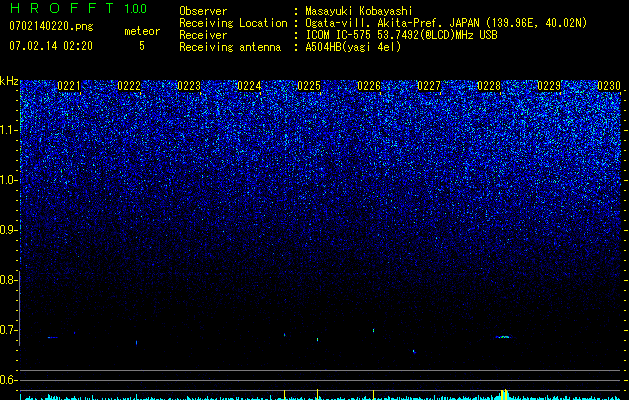629x400 pixels.
Task: Click the 0.7 kHz axis label
Action: [x=7, y=330]
